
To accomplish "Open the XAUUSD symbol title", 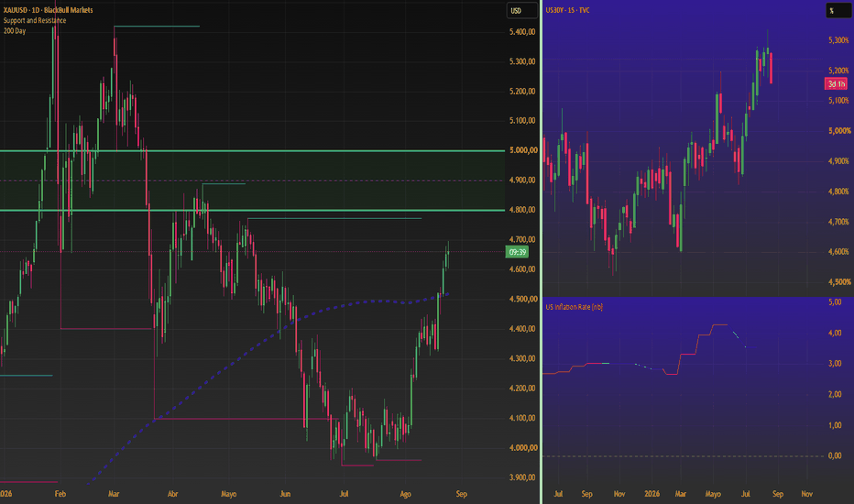I will pos(48,10).
